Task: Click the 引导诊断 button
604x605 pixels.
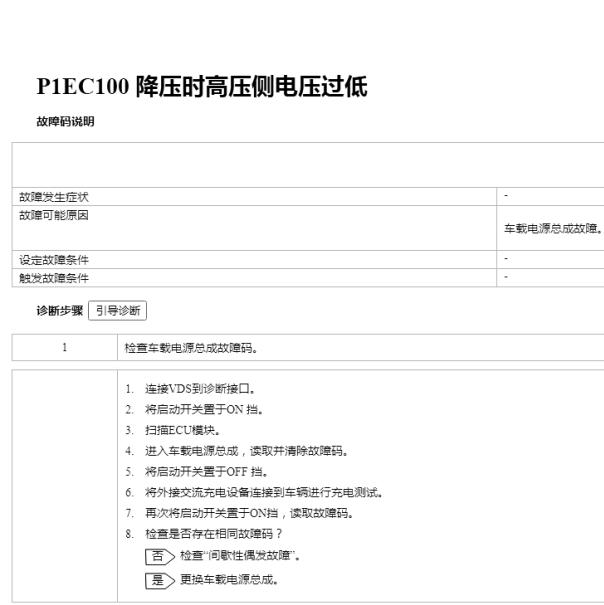Action: pyautogui.click(x=117, y=311)
